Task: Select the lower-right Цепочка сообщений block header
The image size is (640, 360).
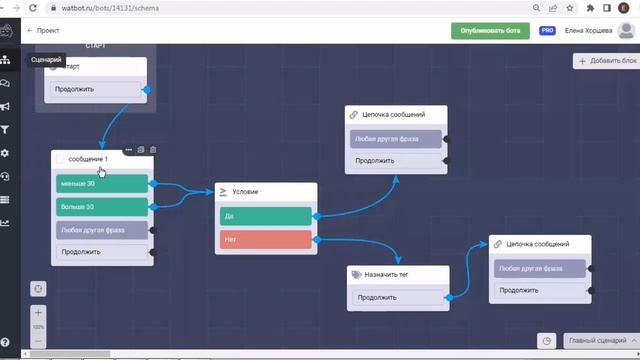Action: (540, 244)
